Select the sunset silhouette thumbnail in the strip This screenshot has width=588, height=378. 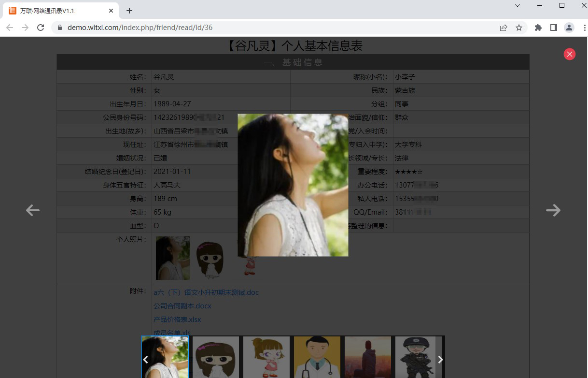pyautogui.click(x=368, y=357)
